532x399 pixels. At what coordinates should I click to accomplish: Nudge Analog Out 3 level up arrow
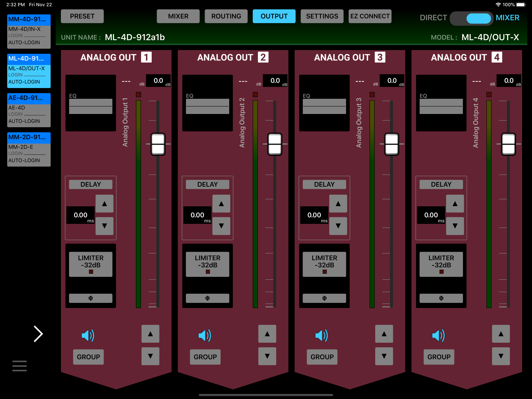(384, 334)
